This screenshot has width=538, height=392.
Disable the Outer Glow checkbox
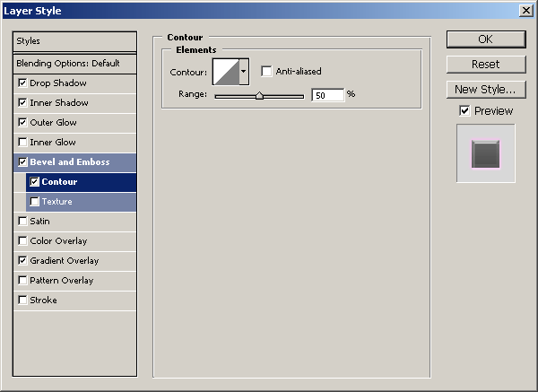[x=22, y=123]
